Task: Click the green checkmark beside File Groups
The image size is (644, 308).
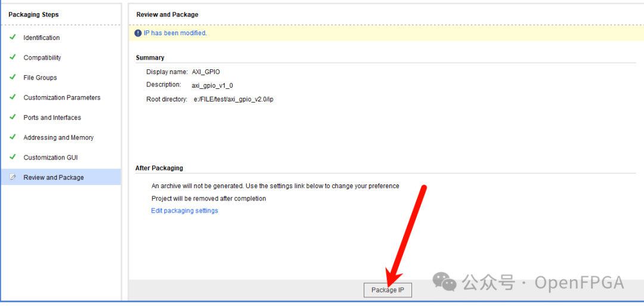Action: (x=13, y=77)
